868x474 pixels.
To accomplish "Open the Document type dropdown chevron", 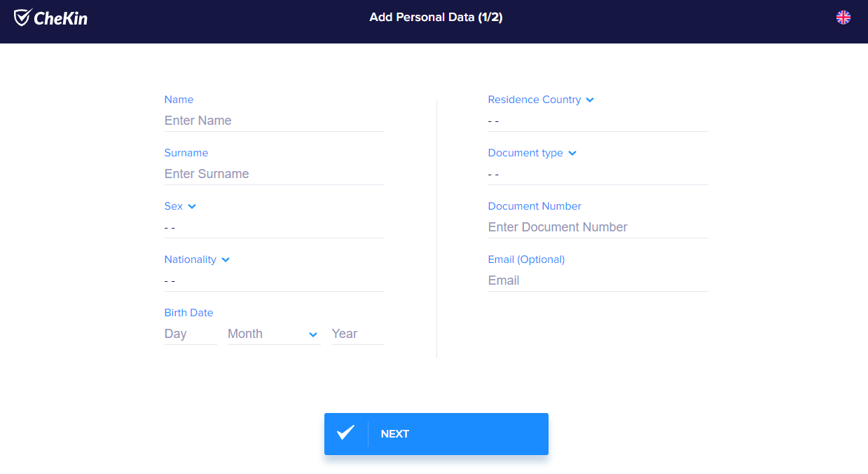I will coord(572,153).
